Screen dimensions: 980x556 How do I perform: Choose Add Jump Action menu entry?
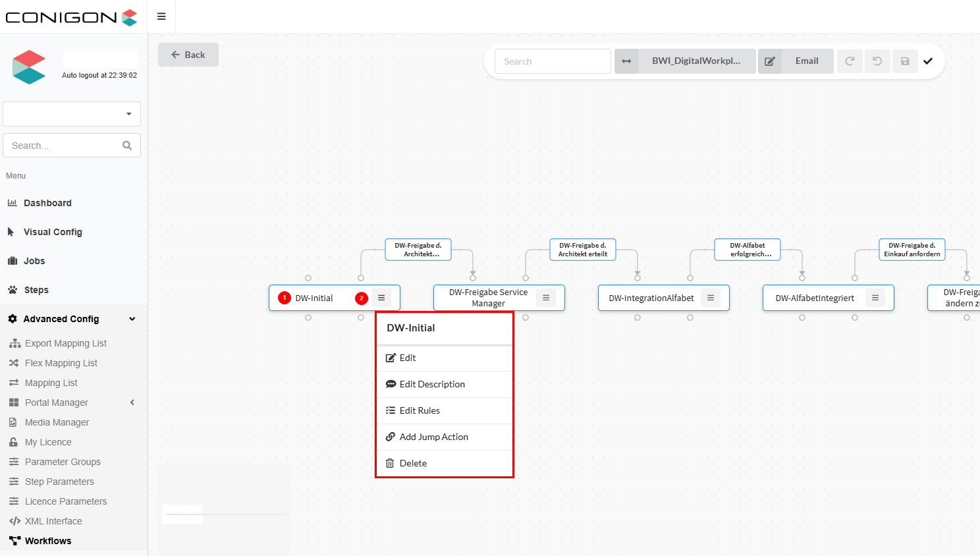click(433, 437)
